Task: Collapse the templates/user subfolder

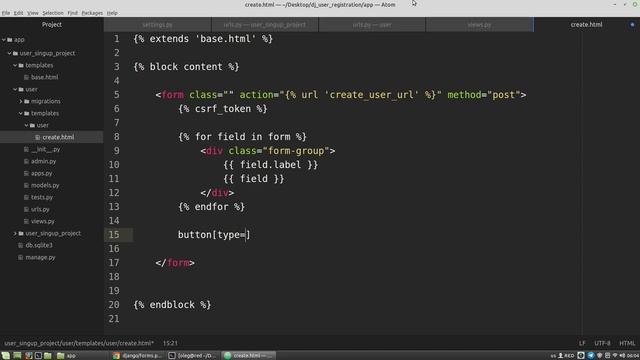Action: tap(27, 125)
